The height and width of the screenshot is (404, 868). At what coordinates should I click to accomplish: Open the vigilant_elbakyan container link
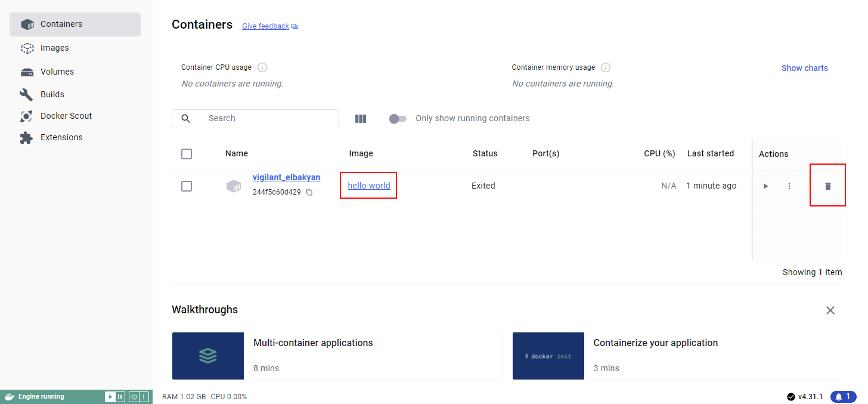tap(287, 177)
